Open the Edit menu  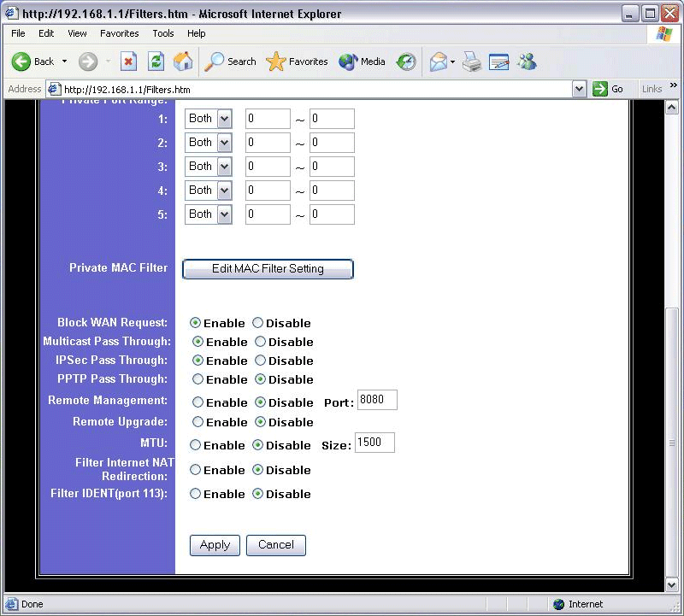click(x=46, y=33)
